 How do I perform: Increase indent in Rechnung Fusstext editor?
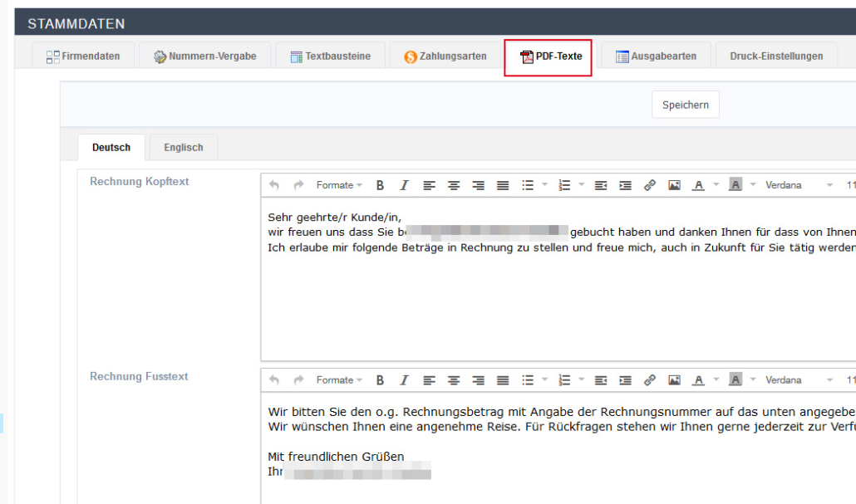point(626,380)
